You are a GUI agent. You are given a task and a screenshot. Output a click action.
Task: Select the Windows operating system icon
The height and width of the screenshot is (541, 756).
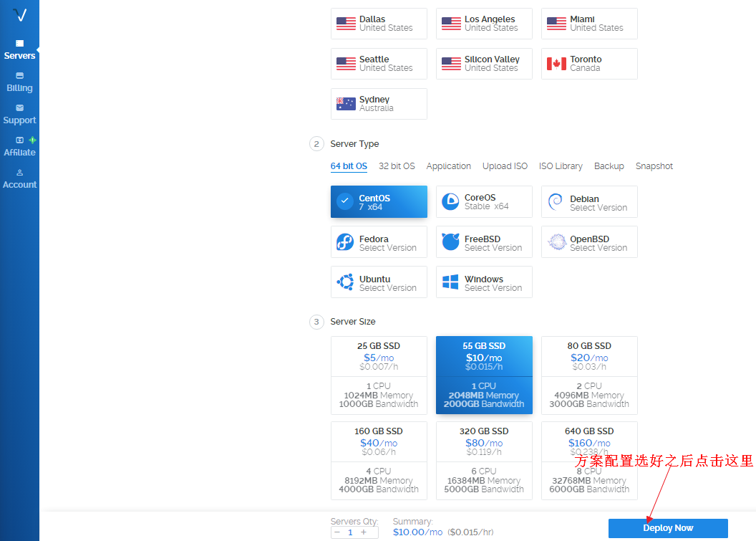(x=484, y=282)
